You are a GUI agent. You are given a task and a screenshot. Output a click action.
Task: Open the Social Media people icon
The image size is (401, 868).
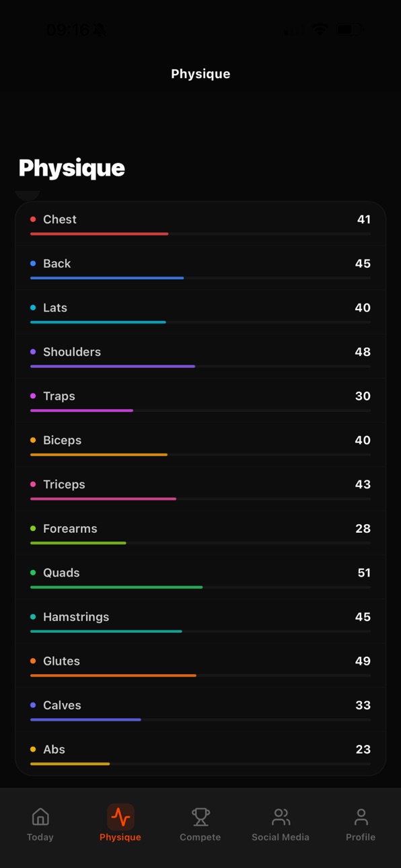tap(281, 817)
